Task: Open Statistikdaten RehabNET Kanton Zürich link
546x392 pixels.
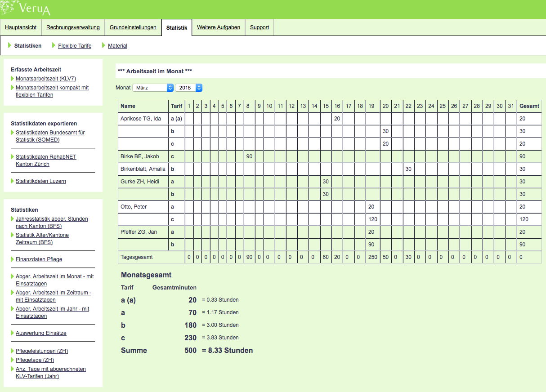Action: [46, 160]
